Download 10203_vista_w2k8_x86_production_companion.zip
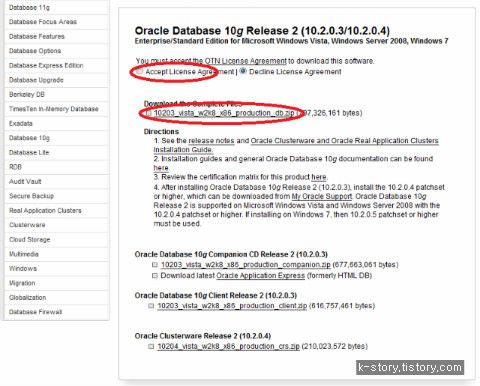Viewport: 480px width, 386px height. (x=246, y=265)
